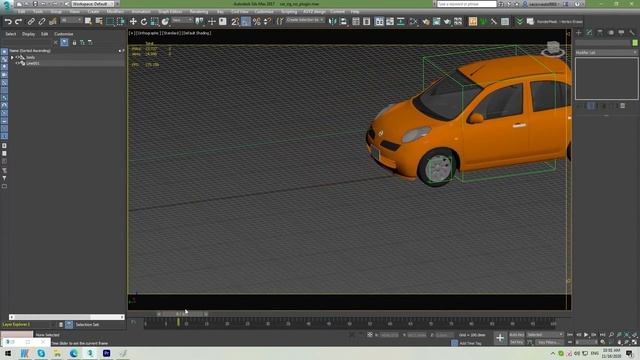Choose the Rectangular Selection Region tool

tap(110, 22)
